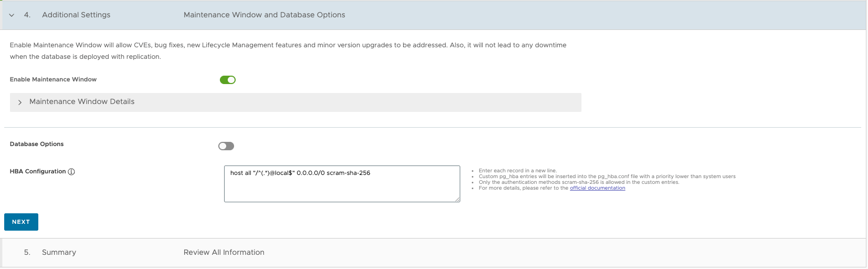
Task: Click inside the HBA Configuration text area
Action: tap(342, 184)
